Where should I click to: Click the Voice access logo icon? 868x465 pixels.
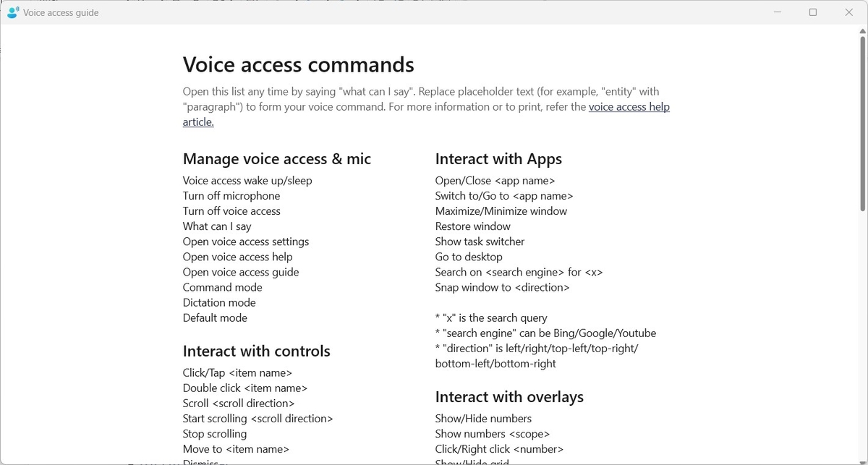point(12,12)
